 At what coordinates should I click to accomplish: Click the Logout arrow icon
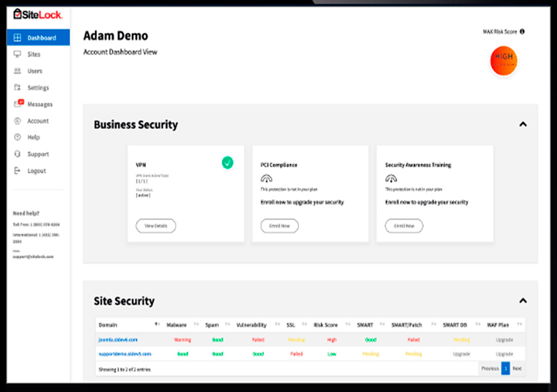pyautogui.click(x=17, y=171)
